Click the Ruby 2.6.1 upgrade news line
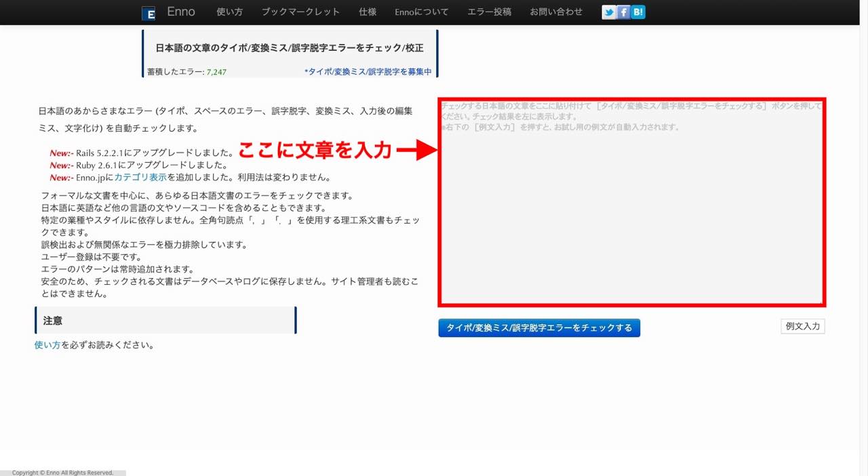868x476 pixels. (x=138, y=165)
